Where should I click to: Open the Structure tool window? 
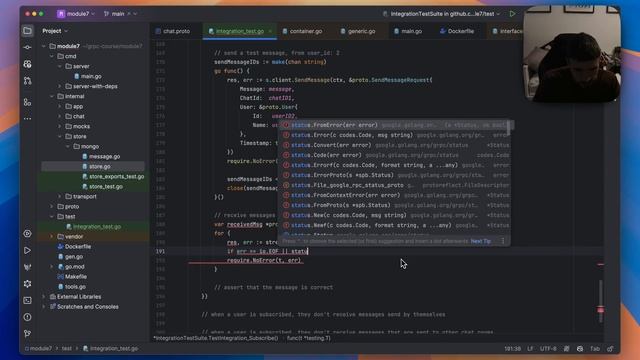tap(27, 102)
